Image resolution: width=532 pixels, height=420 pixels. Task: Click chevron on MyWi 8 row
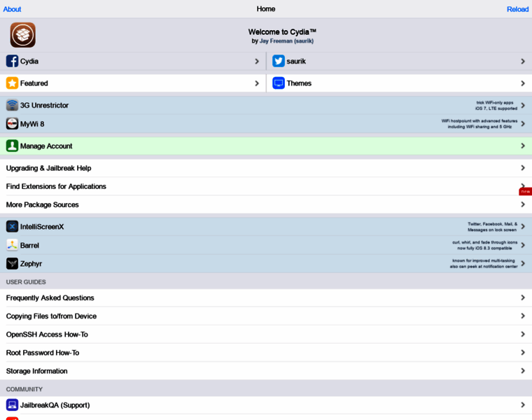pyautogui.click(x=523, y=124)
